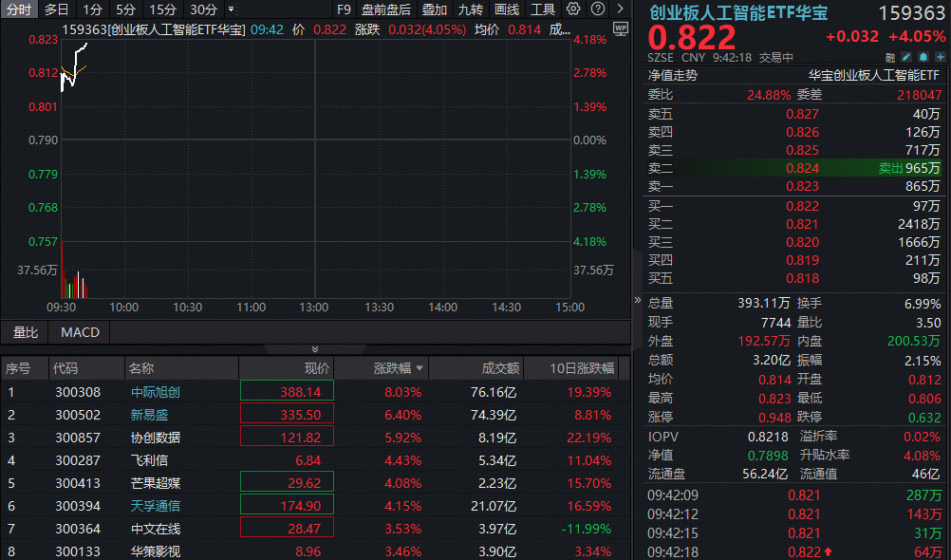The height and width of the screenshot is (560, 951).
Task: Expand toolbar with right chevron arrow
Action: [622, 9]
